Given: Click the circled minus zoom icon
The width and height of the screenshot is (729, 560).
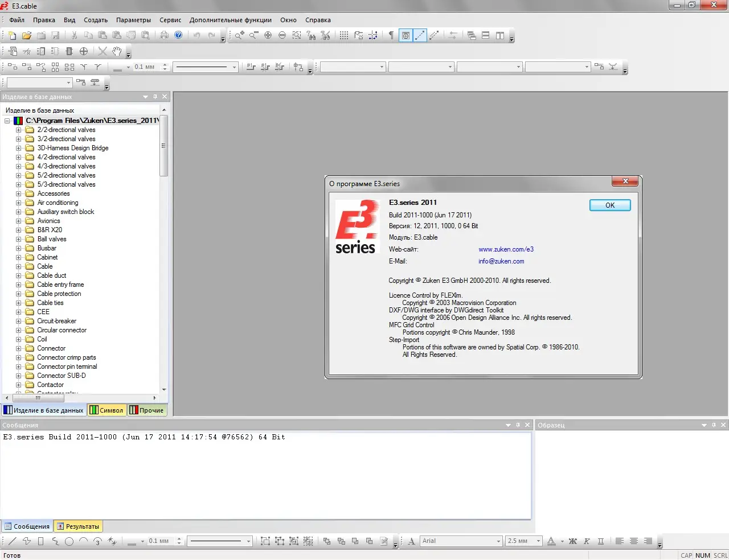Looking at the screenshot, I should tap(282, 35).
